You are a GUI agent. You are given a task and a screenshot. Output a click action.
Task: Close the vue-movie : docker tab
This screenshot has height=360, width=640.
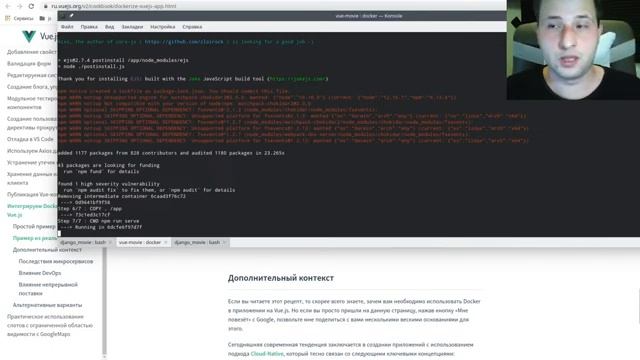165,242
